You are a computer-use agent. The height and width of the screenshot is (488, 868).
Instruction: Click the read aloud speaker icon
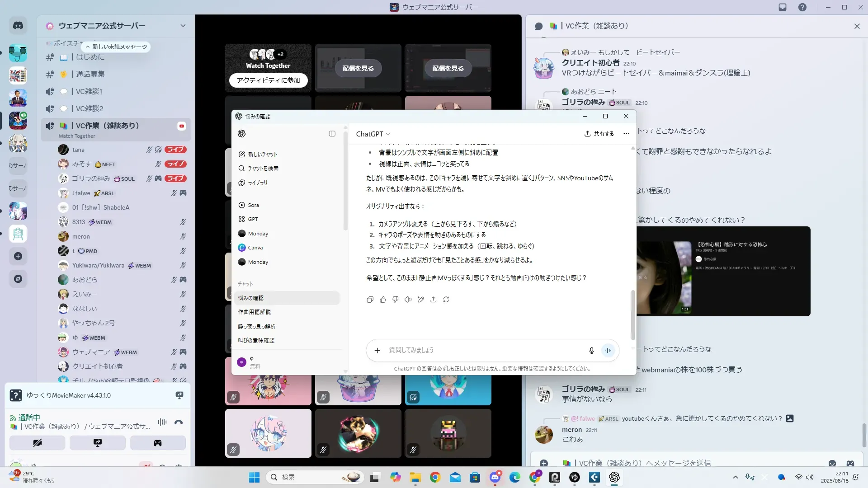408,300
